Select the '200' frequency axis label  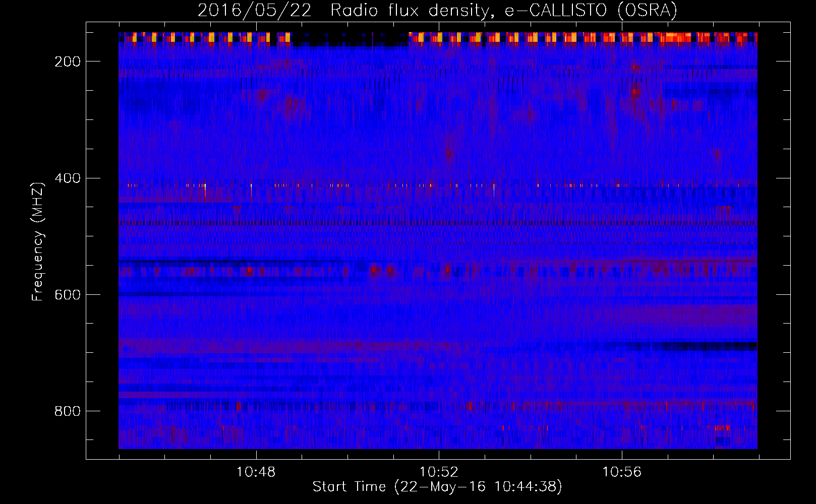point(67,61)
